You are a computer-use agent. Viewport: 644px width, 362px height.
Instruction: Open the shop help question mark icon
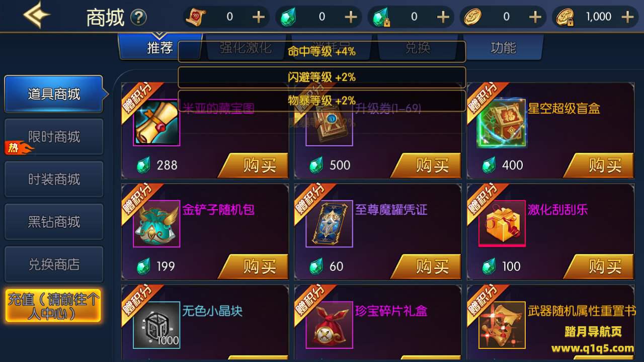tap(138, 18)
